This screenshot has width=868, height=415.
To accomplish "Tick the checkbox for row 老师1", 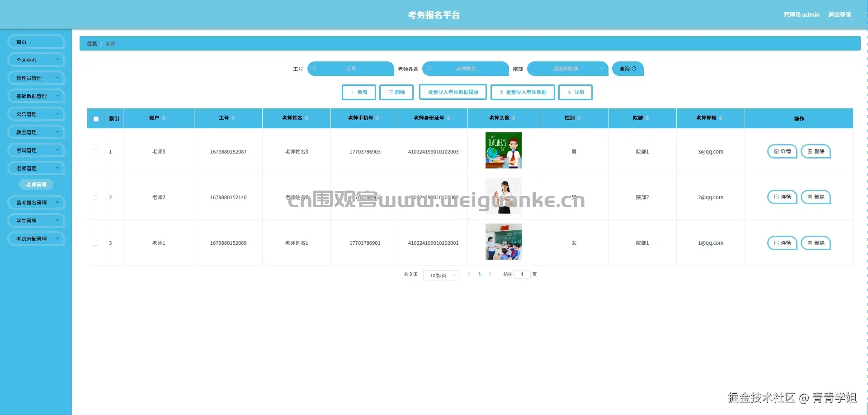I will [95, 243].
